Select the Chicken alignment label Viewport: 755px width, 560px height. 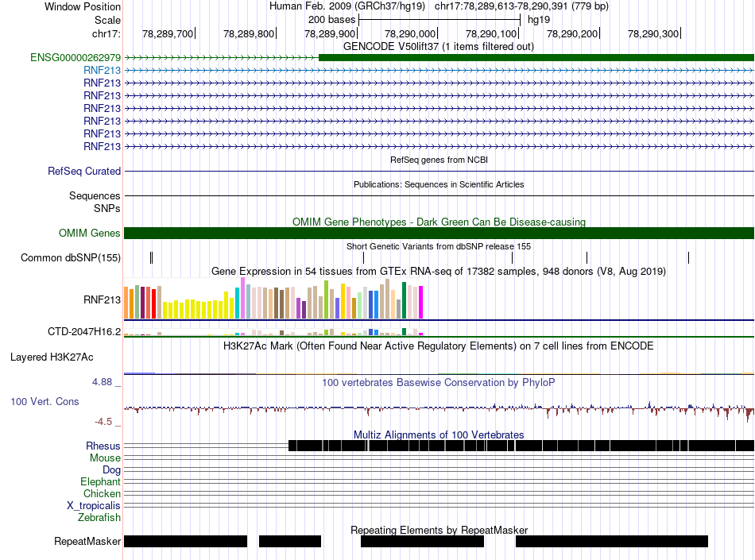[102, 493]
